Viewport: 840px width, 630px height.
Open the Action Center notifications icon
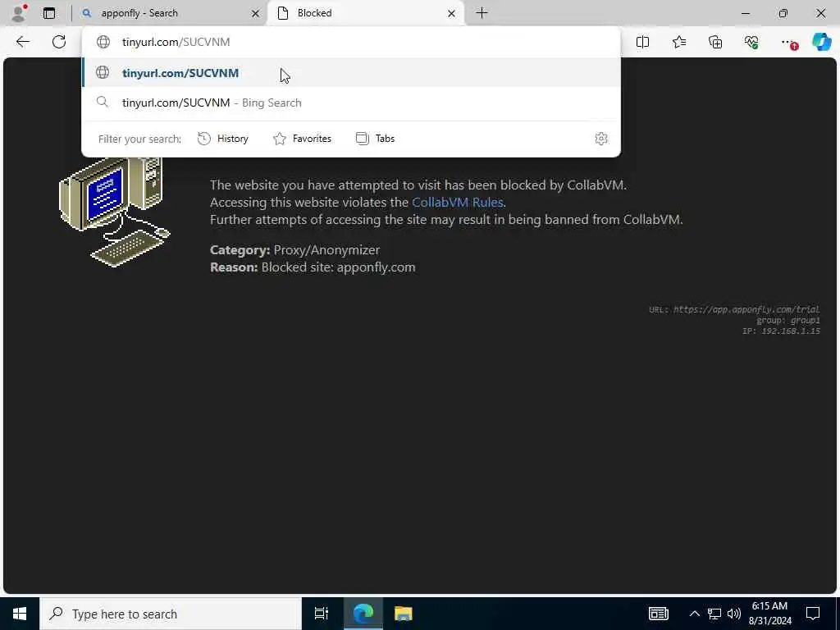[x=813, y=614]
